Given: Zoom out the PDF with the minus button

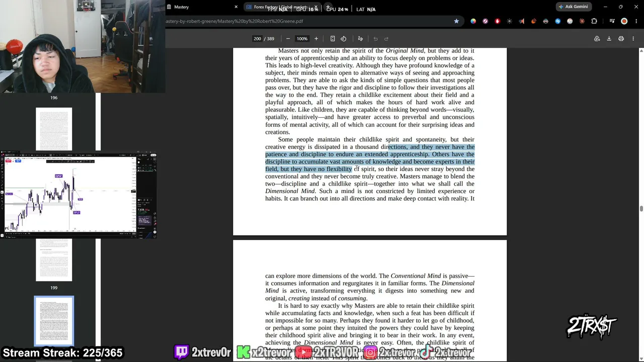Looking at the screenshot, I should point(288,39).
